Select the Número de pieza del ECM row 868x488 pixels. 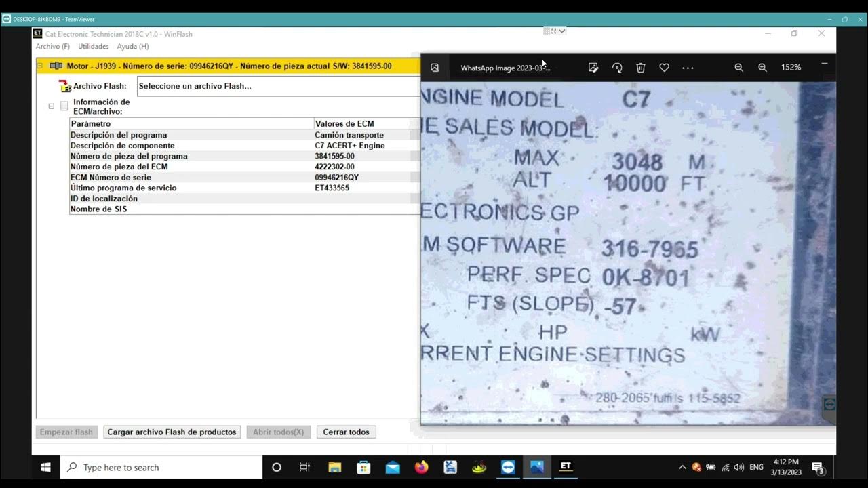[245, 167]
